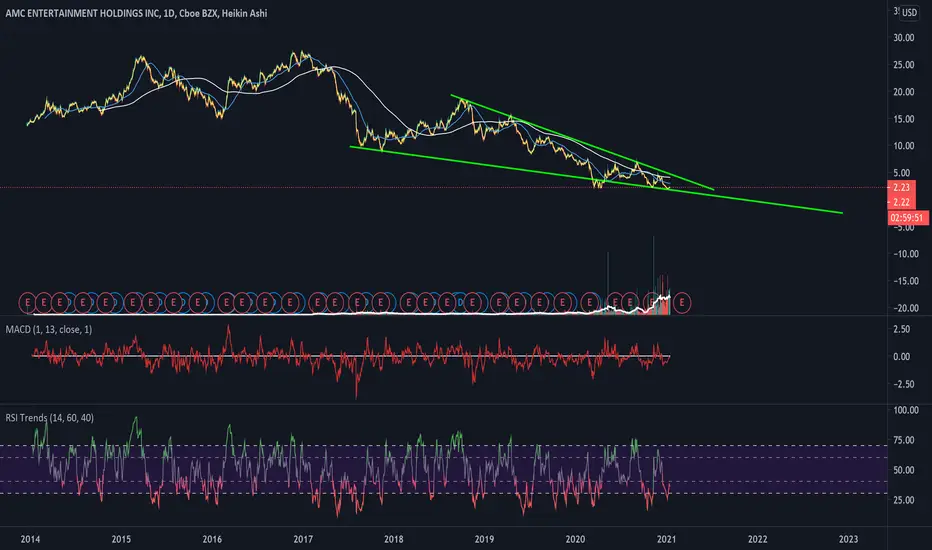Click the upcoming earnings E marker right of 2021
This screenshot has height=550, width=932.
coord(682,303)
